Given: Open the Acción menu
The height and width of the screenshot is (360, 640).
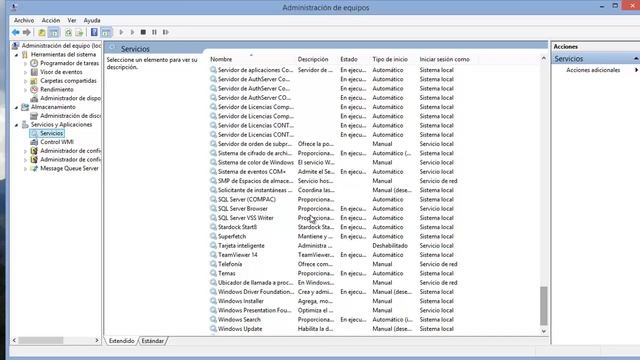Looking at the screenshot, I should pyautogui.click(x=51, y=20).
